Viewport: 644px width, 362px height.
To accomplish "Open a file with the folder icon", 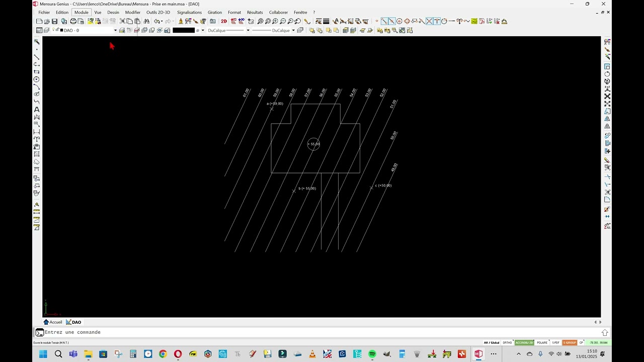I will pyautogui.click(x=47, y=21).
